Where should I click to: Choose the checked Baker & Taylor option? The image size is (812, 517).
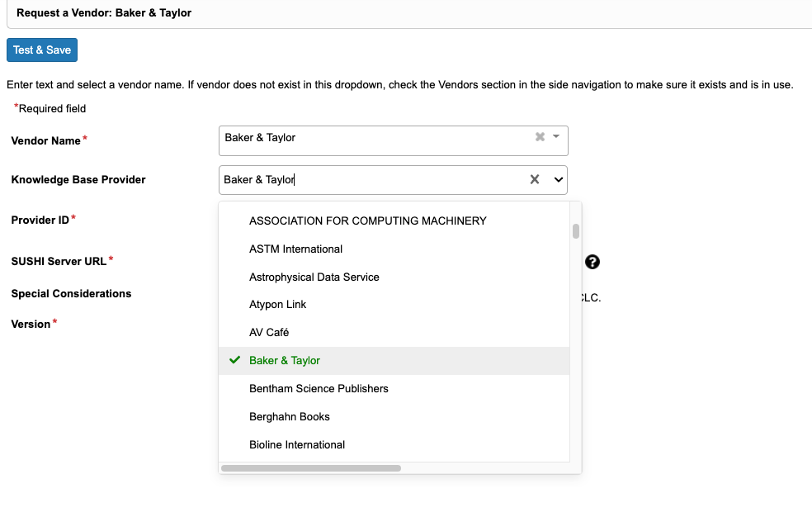tap(394, 361)
